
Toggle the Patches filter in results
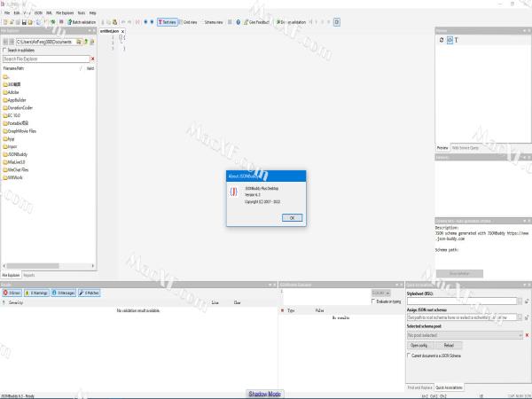click(89, 293)
